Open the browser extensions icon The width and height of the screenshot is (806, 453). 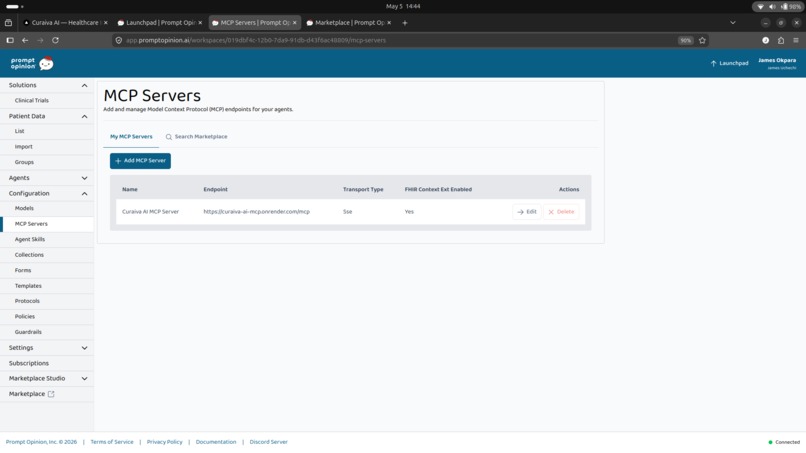pos(781,40)
